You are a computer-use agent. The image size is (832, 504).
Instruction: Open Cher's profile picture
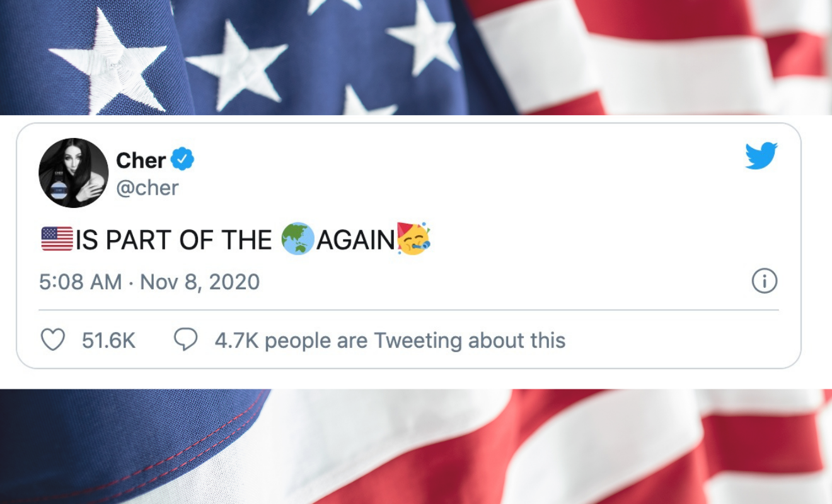point(74,173)
